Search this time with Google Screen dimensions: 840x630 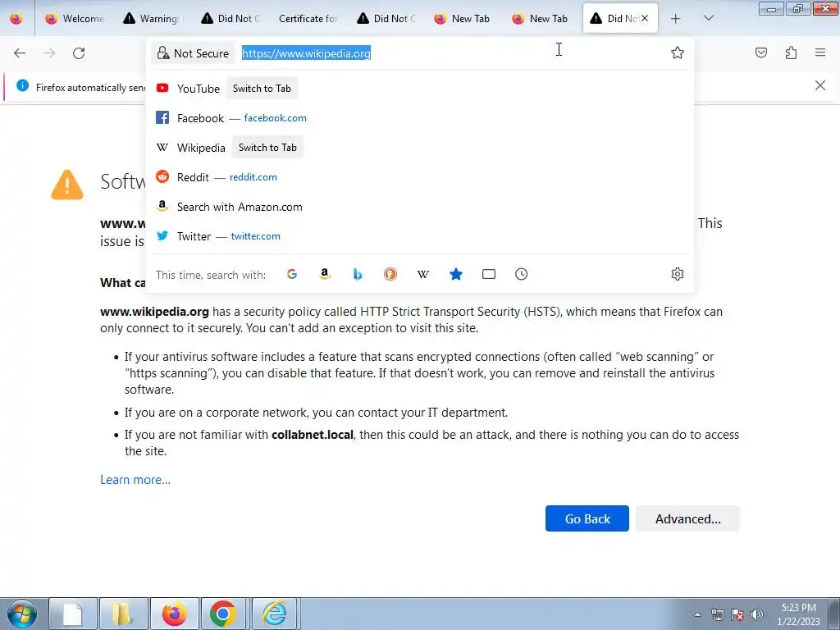pos(292,274)
